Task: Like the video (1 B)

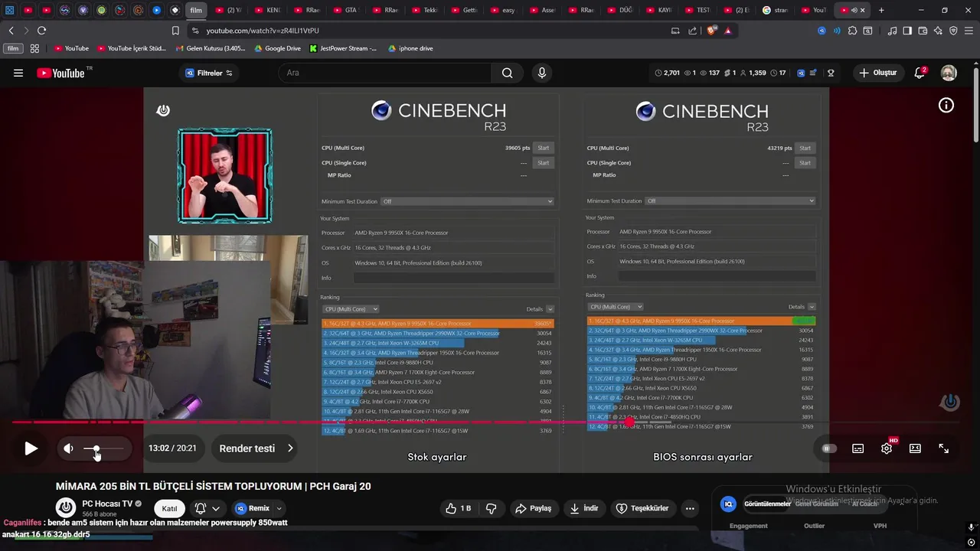Action: click(x=459, y=508)
